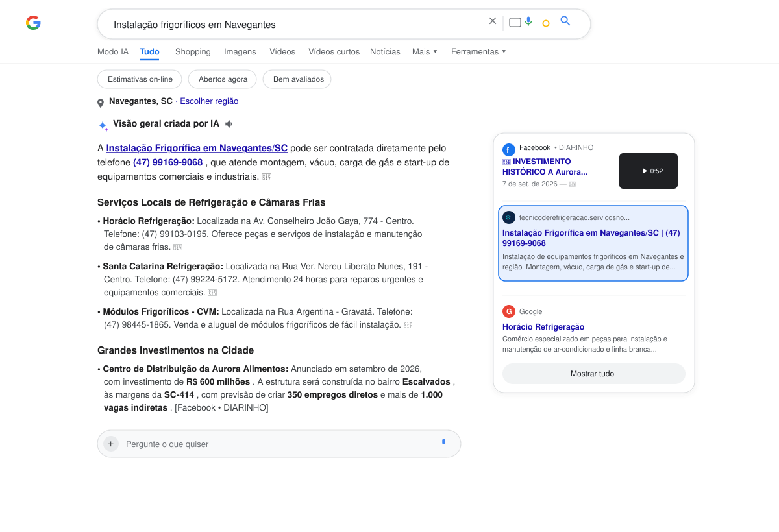Open Google Lens image search icon

click(546, 23)
